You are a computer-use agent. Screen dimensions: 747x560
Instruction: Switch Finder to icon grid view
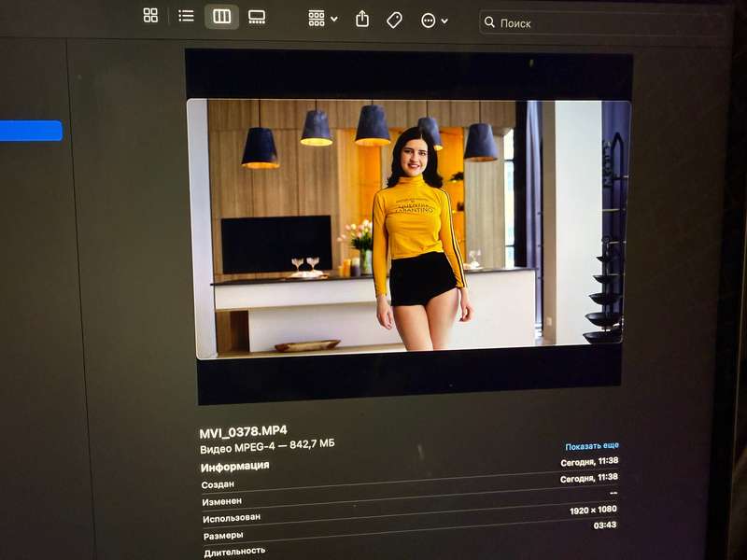[150, 15]
